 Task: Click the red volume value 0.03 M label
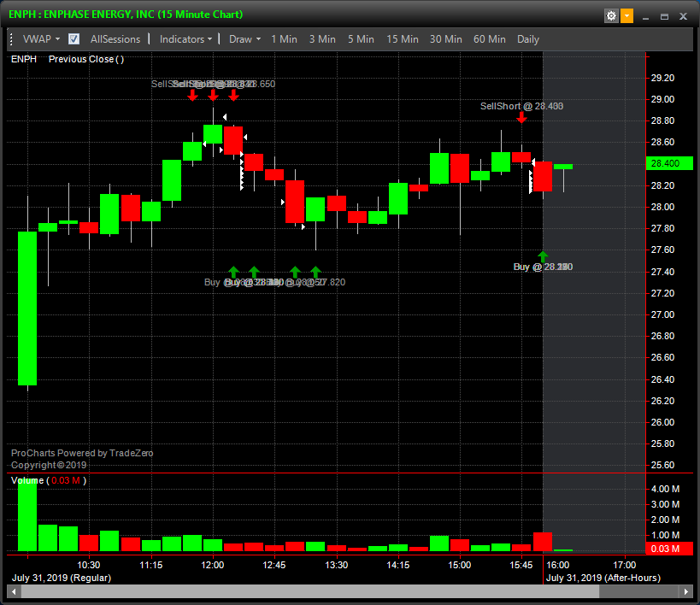coord(669,549)
